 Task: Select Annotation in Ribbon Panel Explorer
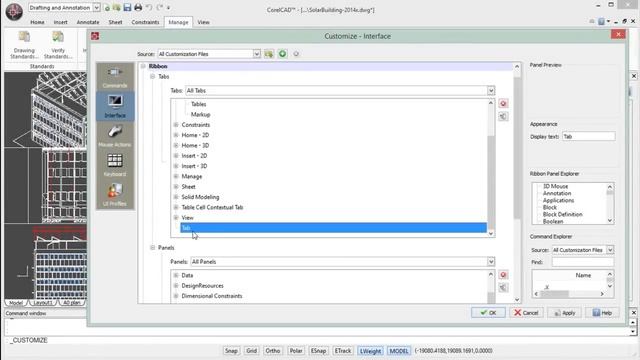[557, 193]
